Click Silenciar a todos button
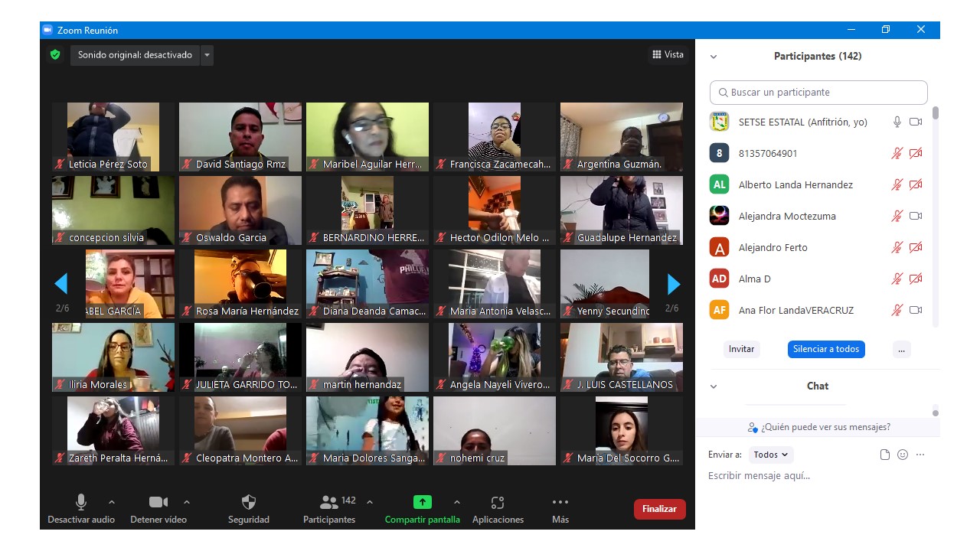 [826, 349]
